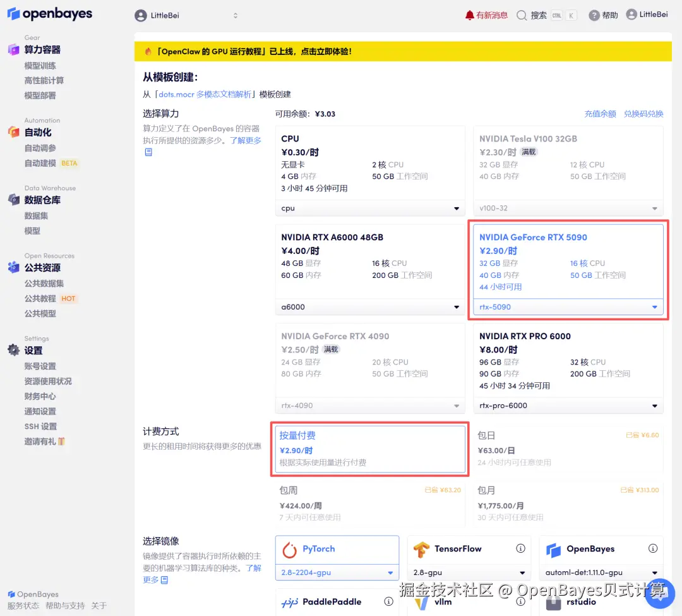Click the search magnifier icon
This screenshot has height=616, width=682.
coord(521,15)
